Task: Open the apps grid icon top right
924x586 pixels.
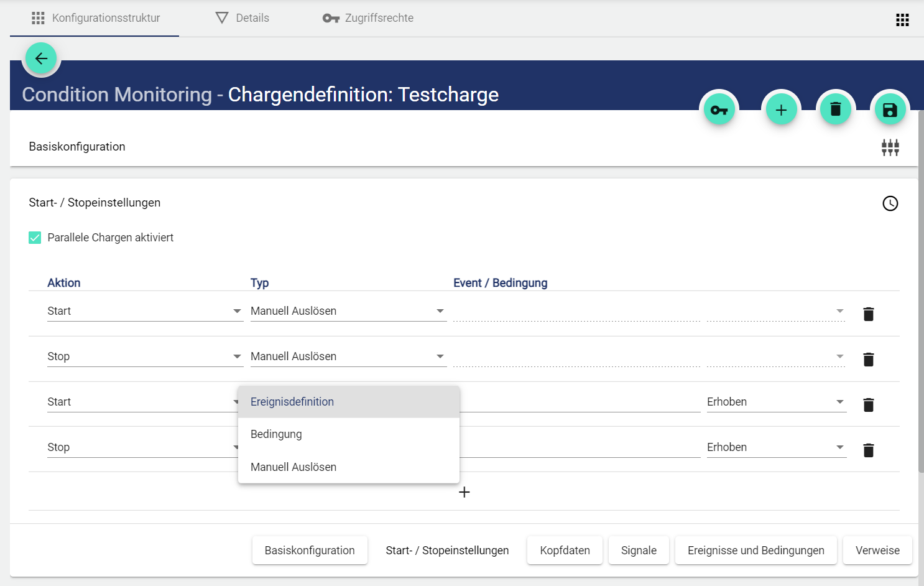Action: click(x=902, y=20)
